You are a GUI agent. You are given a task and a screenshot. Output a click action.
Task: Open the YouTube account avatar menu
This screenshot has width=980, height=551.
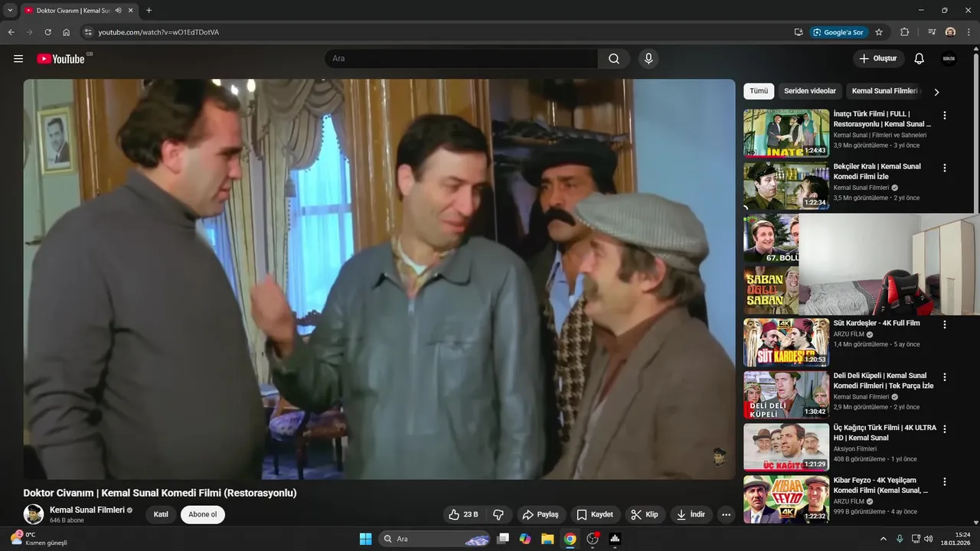(949, 59)
